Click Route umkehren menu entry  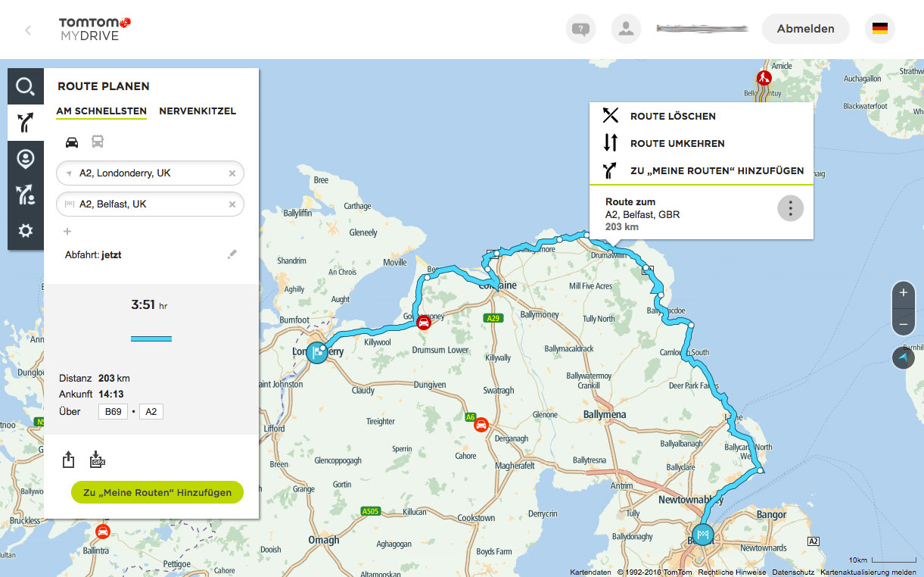click(677, 143)
